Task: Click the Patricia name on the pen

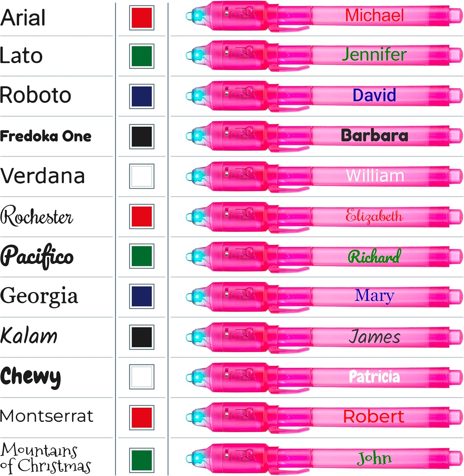Action: (x=374, y=377)
